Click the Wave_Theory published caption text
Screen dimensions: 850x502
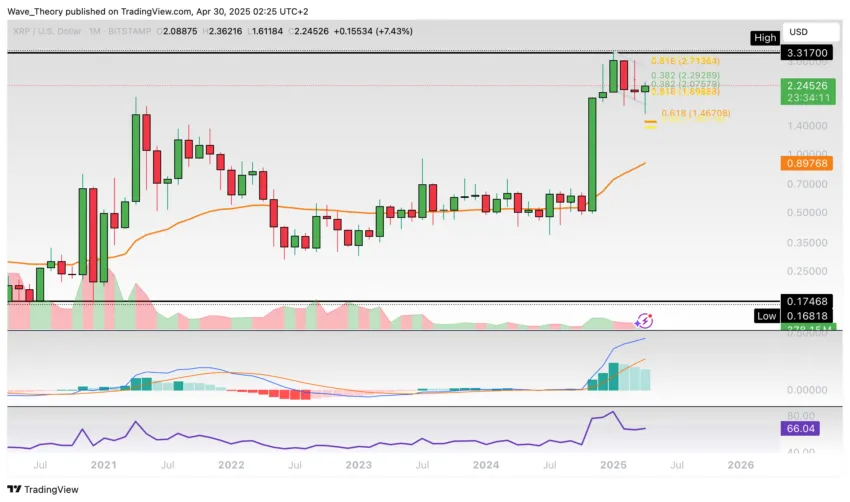(x=158, y=11)
